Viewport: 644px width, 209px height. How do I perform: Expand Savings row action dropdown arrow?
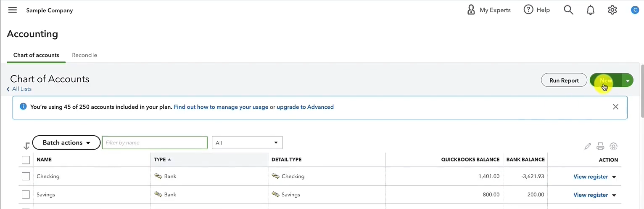614,195
